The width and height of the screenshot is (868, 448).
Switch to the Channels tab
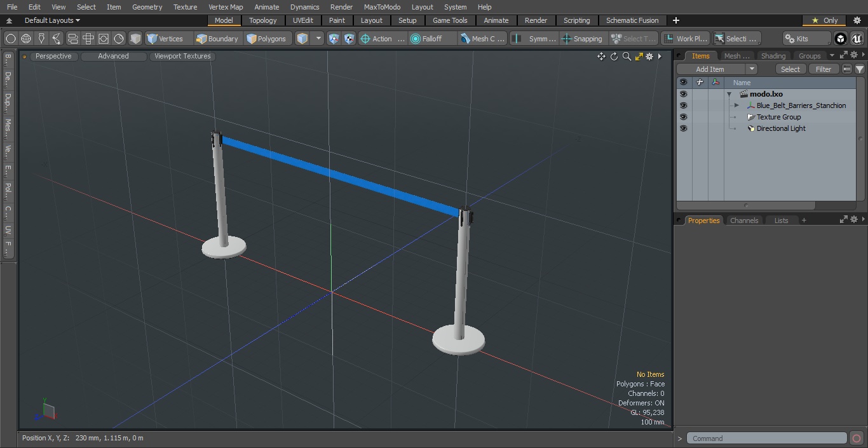[744, 221]
